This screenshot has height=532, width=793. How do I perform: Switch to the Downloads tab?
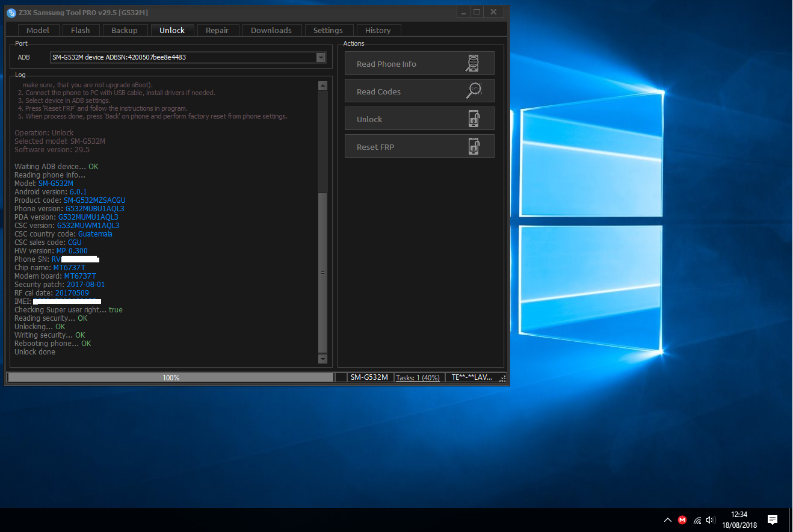[x=271, y=30]
